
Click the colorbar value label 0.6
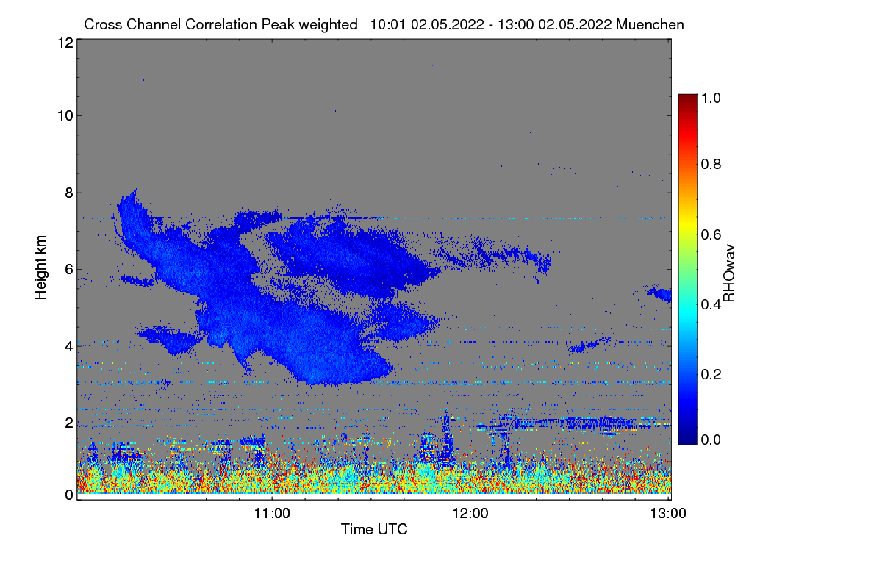(711, 234)
